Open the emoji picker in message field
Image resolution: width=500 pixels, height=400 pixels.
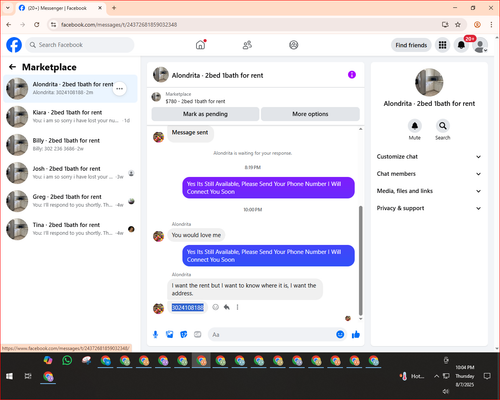coord(340,334)
